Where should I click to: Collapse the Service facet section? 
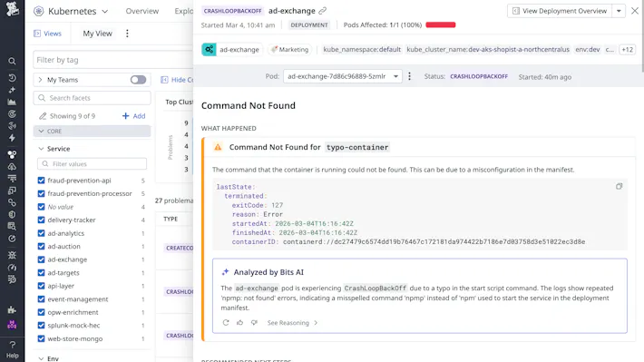click(41, 149)
